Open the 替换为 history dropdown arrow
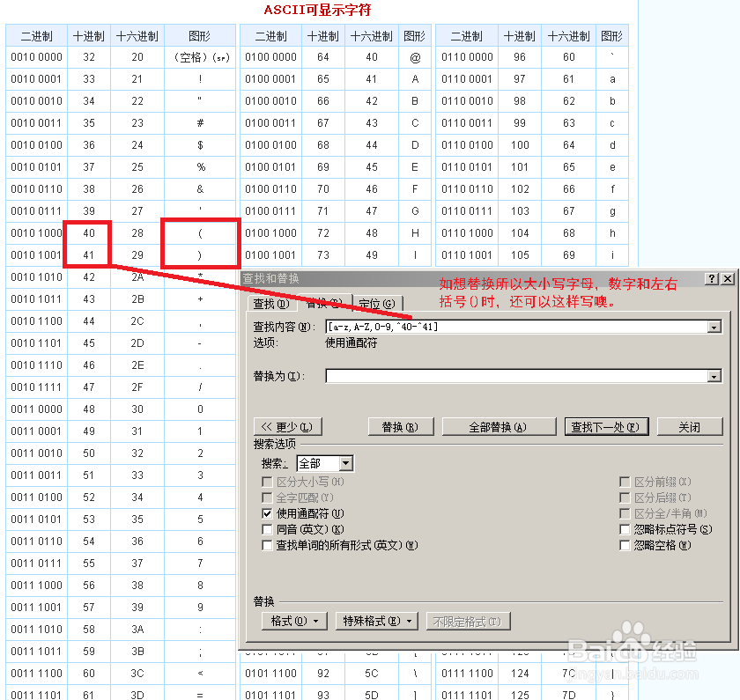Screen dimensions: 740x700 pos(714,376)
